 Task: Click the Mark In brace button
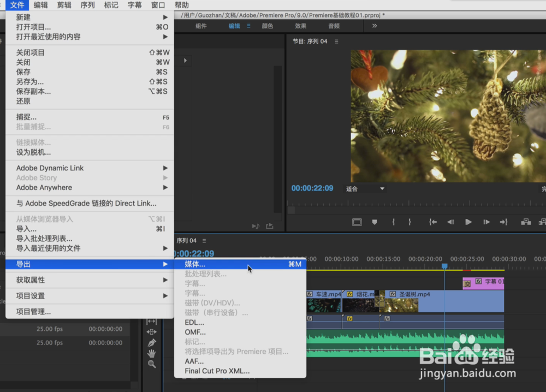click(x=394, y=222)
